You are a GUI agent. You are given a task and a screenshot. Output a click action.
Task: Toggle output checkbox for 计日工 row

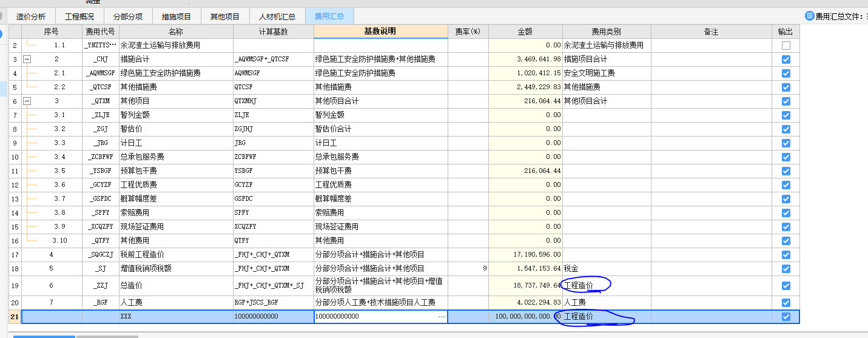click(x=786, y=143)
